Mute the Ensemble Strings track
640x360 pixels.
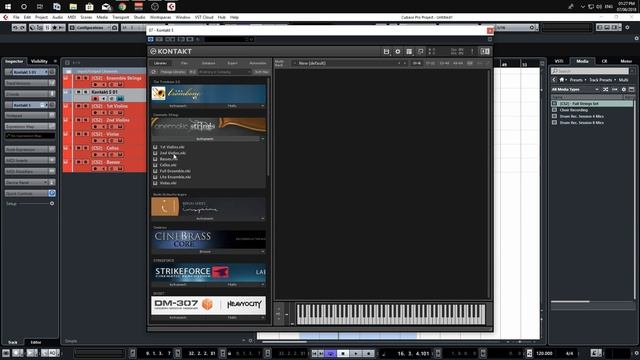(x=78, y=78)
